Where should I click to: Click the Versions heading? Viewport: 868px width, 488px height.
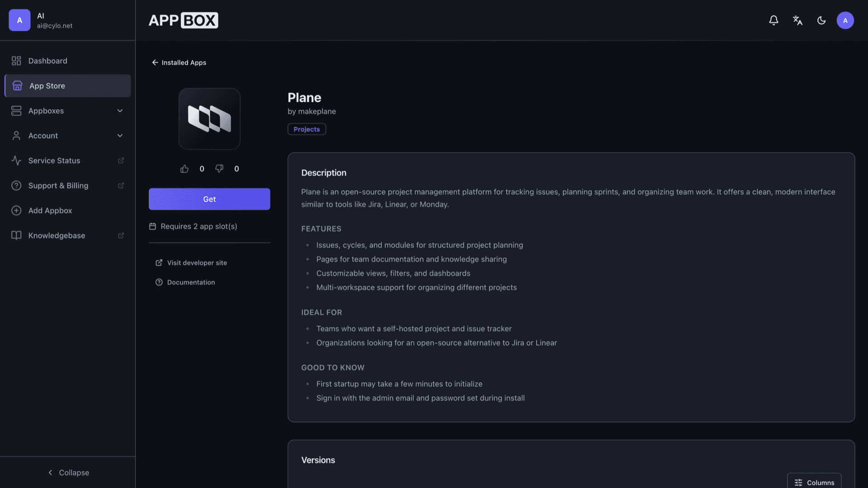[x=318, y=460]
